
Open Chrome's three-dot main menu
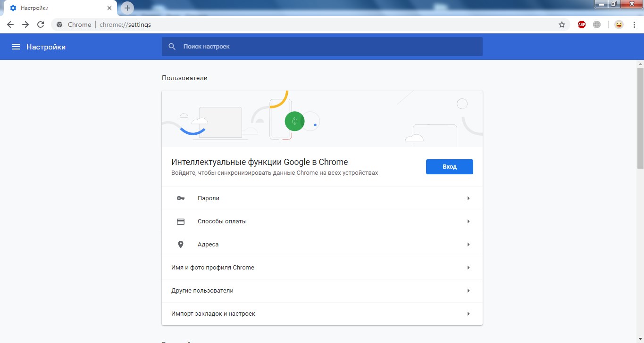tap(634, 24)
